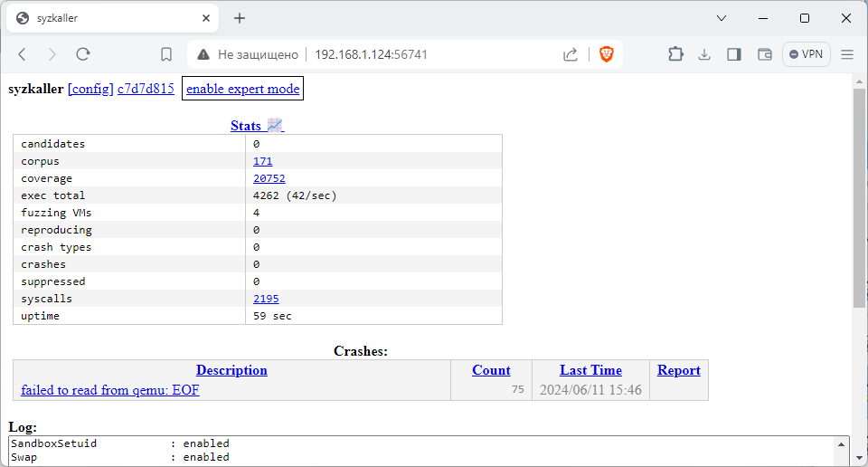Image resolution: width=868 pixels, height=467 pixels.
Task: Click the browser forward arrow
Action: click(x=52, y=54)
